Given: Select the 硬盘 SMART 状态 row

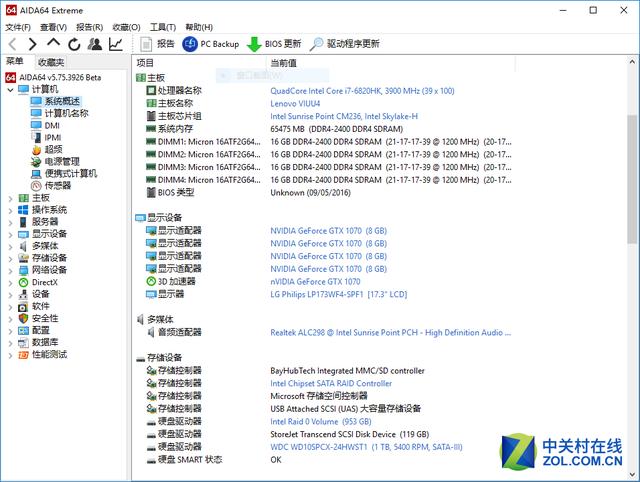Looking at the screenshot, I should point(214,460).
